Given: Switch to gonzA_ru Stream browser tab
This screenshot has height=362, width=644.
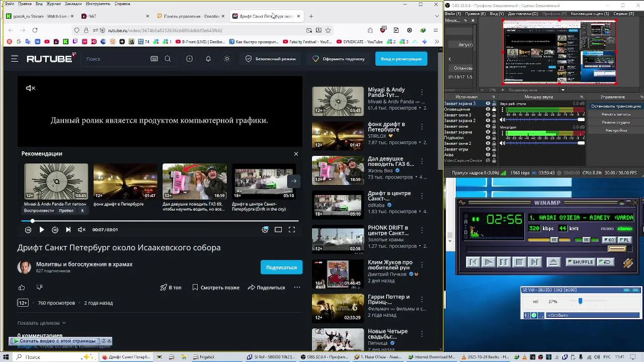Looking at the screenshot, I should pos(39,16).
